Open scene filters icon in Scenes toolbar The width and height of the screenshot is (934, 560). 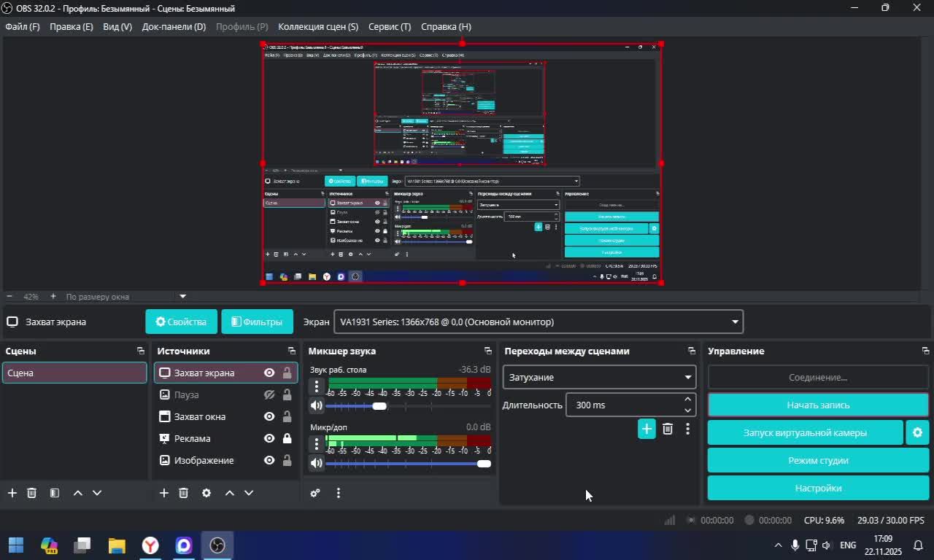(54, 493)
